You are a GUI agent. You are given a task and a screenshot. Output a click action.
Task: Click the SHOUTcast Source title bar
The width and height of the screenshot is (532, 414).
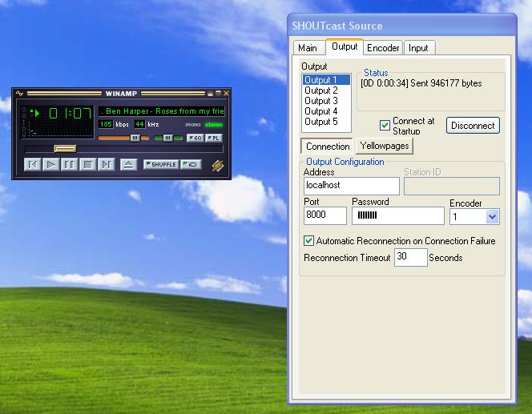pyautogui.click(x=402, y=26)
